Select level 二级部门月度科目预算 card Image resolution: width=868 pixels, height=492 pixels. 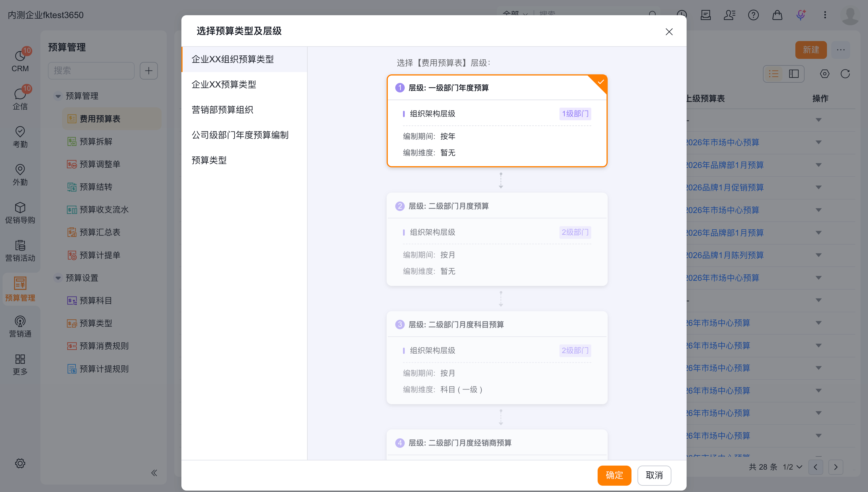(497, 357)
